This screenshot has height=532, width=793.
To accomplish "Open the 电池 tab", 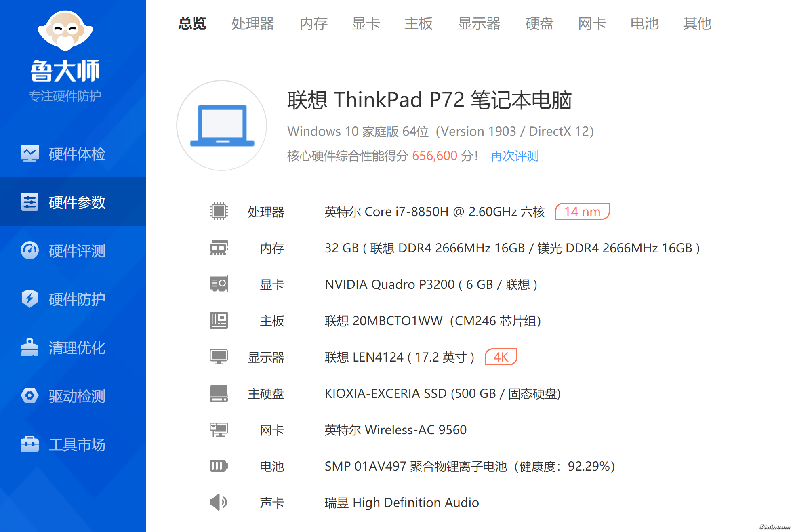I will point(644,23).
